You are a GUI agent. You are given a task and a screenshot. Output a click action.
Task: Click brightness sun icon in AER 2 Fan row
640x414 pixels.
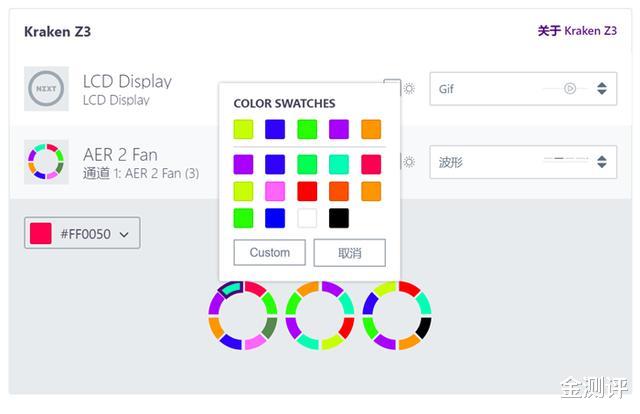pyautogui.click(x=409, y=162)
